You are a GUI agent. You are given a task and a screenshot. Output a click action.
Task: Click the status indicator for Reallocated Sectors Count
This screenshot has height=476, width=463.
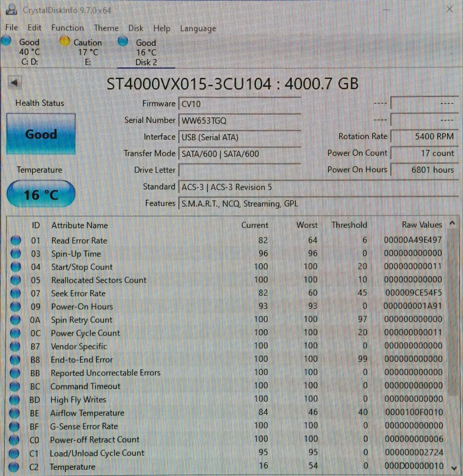pos(16,280)
